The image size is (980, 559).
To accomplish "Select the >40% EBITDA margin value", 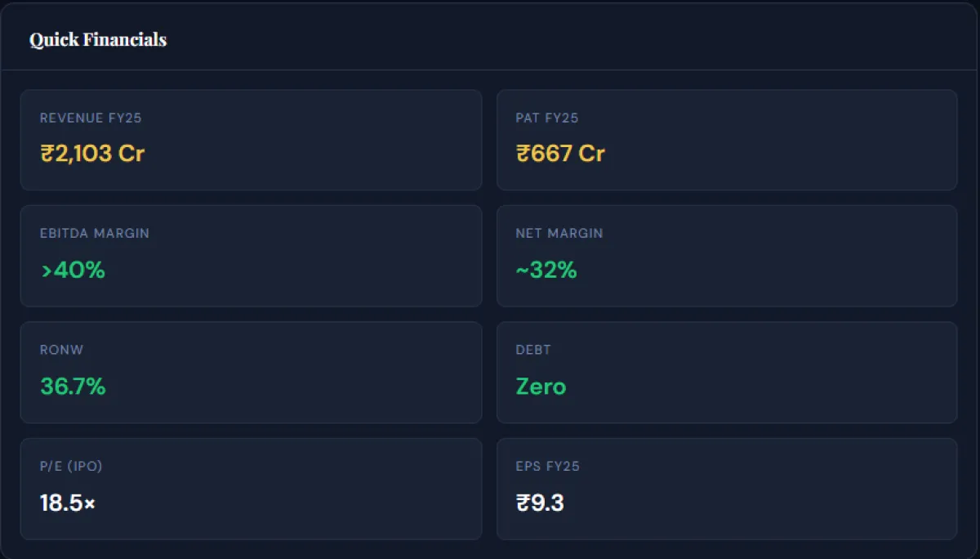I will pyautogui.click(x=73, y=270).
